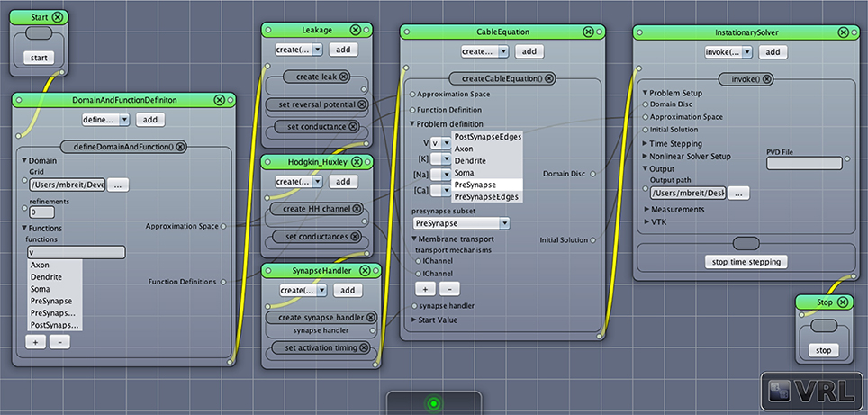This screenshot has height=415, width=868.
Task: Click the x icon on defineDomainAndFunction()
Action: point(179,147)
